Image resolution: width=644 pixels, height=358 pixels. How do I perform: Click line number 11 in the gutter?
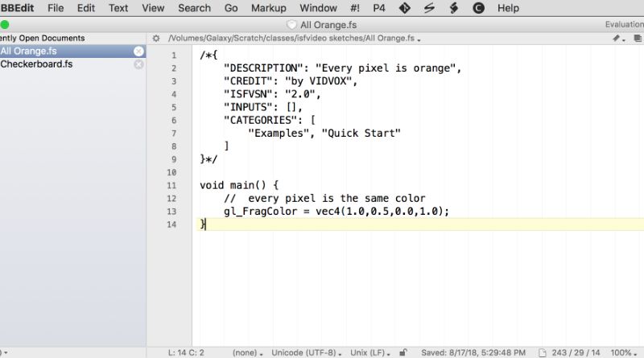pos(171,186)
